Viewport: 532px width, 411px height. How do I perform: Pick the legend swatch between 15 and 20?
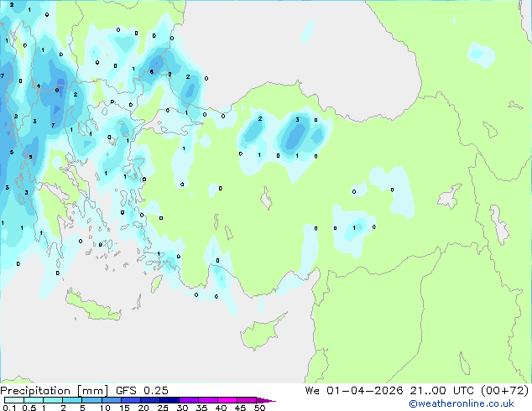tap(130, 400)
